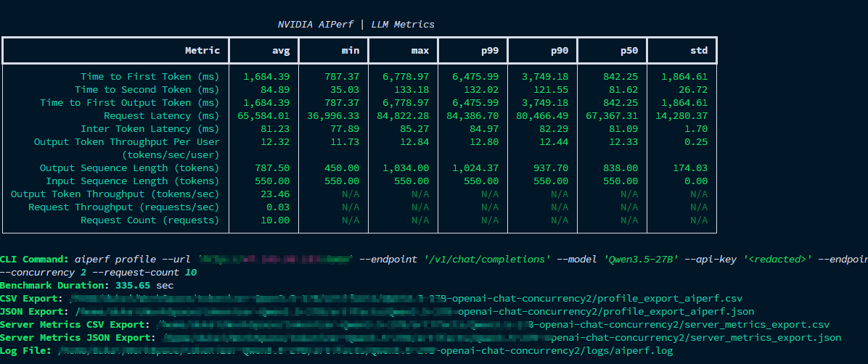Viewport: 868px width, 364px height.
Task: Click Request Latency avg value 65,584.01
Action: pos(263,115)
